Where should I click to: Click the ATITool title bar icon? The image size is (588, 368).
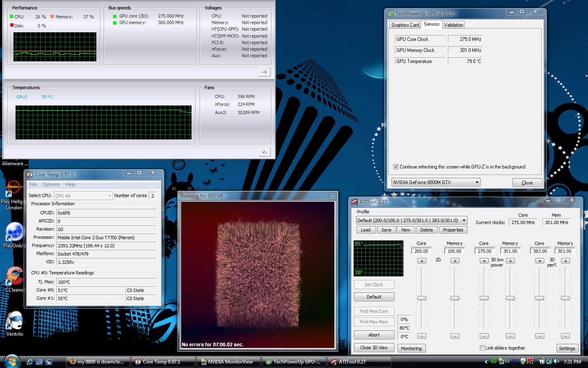355,202
